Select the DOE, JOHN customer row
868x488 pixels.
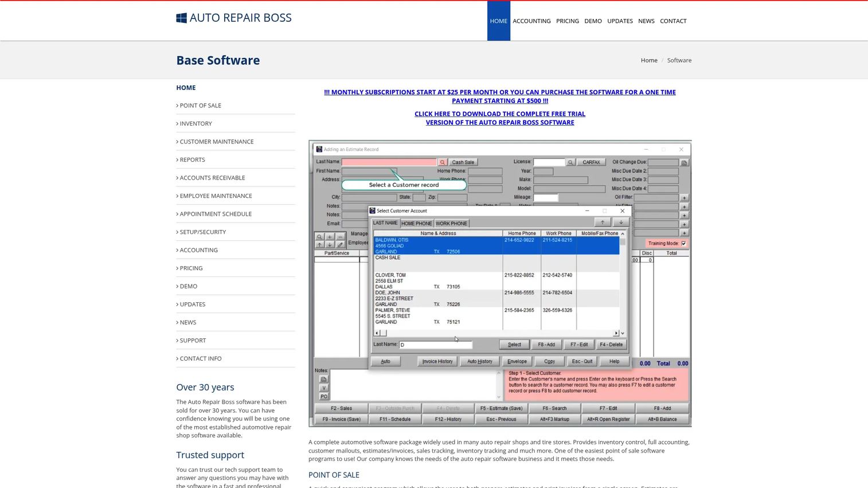pos(496,298)
